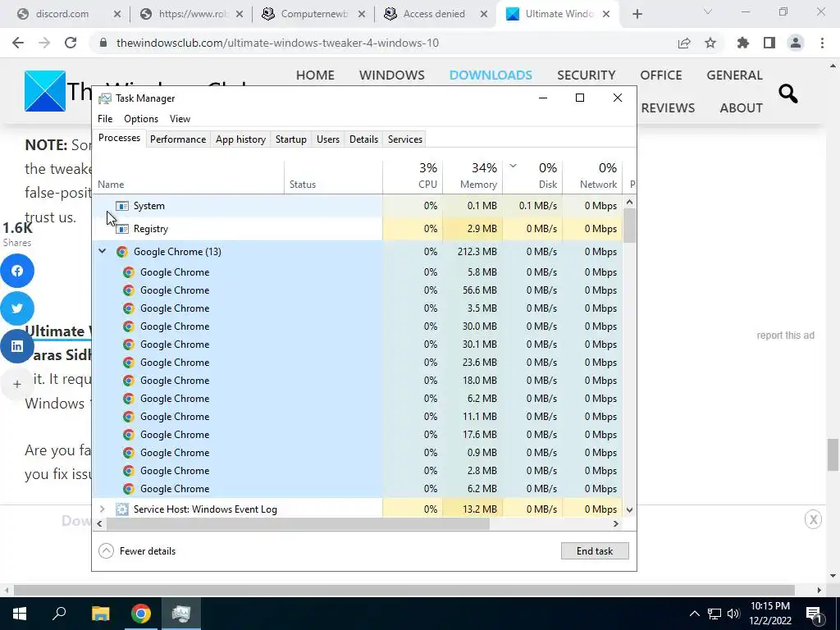Click Task Manager taskbar icon
Screen dimensions: 840x630
click(x=181, y=614)
